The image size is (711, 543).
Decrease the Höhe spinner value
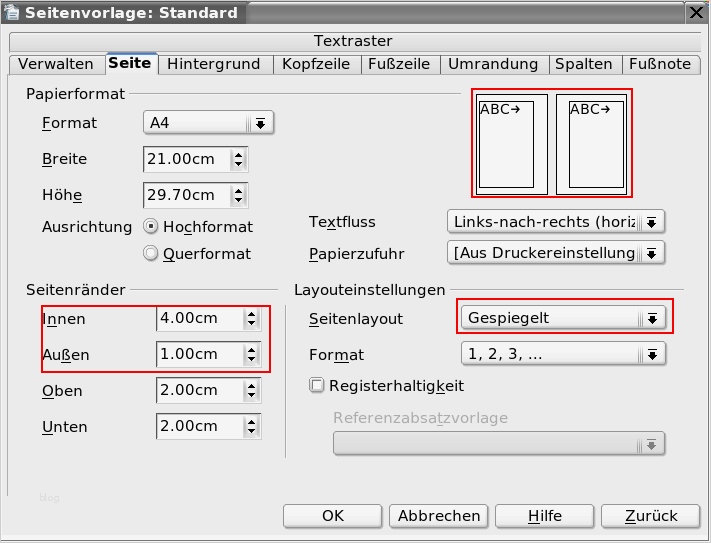tap(238, 200)
